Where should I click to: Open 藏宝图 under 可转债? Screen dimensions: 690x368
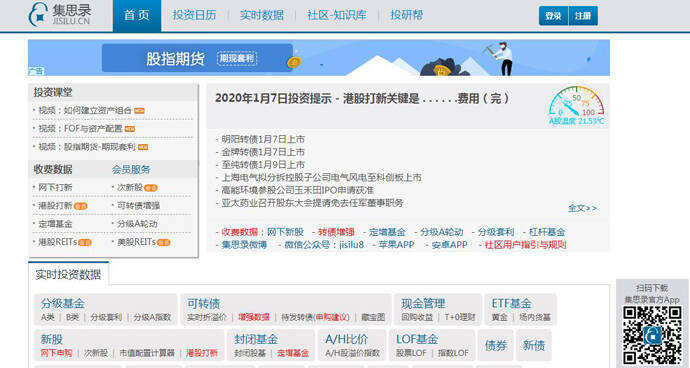[x=373, y=317]
